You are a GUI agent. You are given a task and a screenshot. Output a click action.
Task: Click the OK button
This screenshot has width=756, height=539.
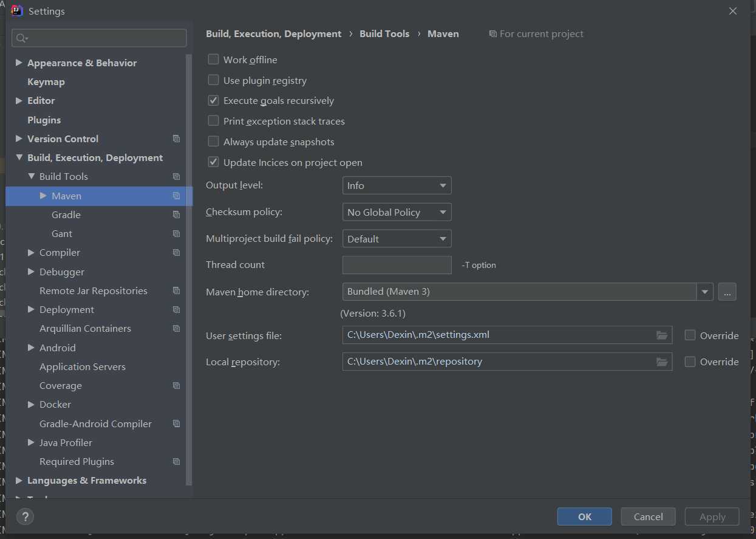585,517
